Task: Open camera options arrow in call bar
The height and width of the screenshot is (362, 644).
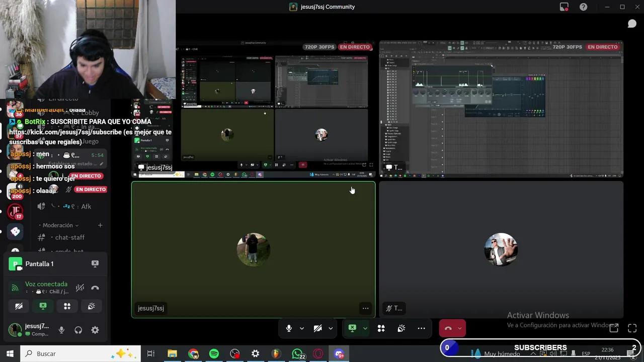Action: [x=331, y=328]
